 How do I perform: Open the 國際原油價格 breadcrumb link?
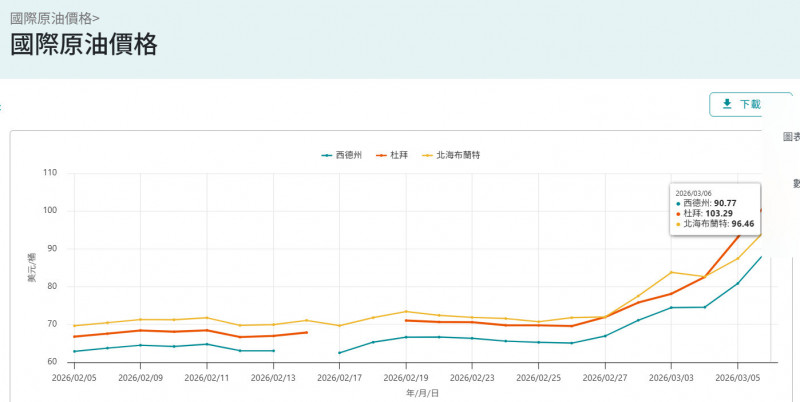(x=54, y=18)
